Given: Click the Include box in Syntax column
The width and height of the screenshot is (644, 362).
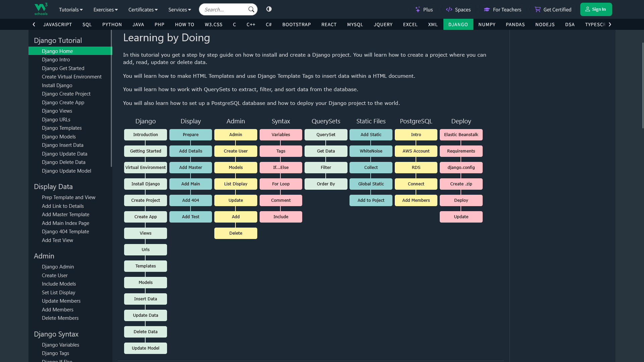Looking at the screenshot, I should (281, 217).
